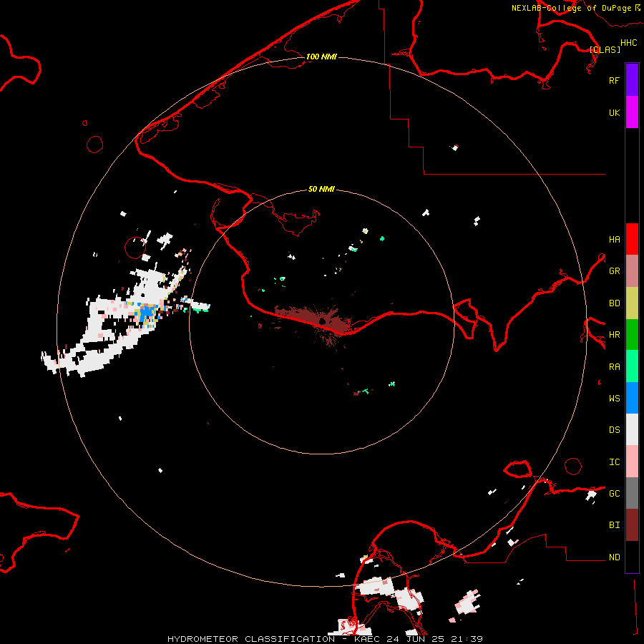This screenshot has width=644, height=644.
Task: Click the IC legend label
Action: coord(614,462)
